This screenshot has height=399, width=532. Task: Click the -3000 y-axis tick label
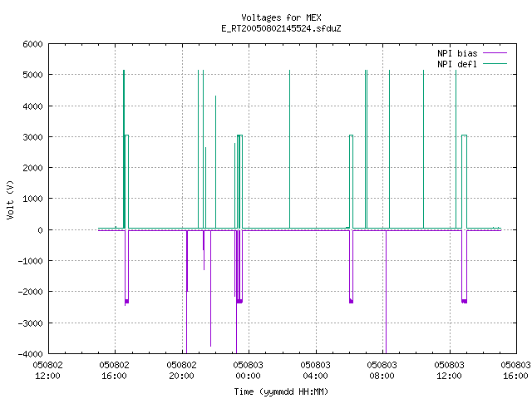[x=31, y=323]
